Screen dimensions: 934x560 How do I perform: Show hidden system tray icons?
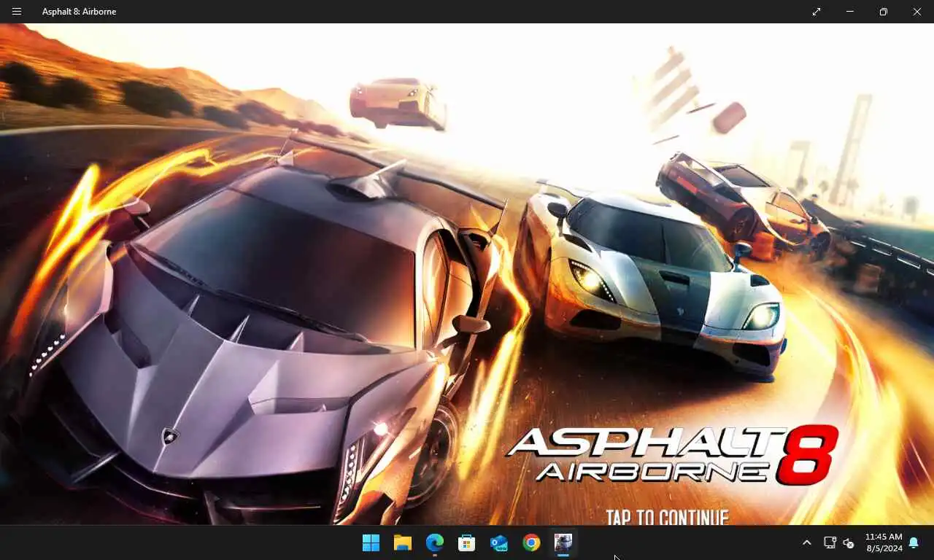806,542
